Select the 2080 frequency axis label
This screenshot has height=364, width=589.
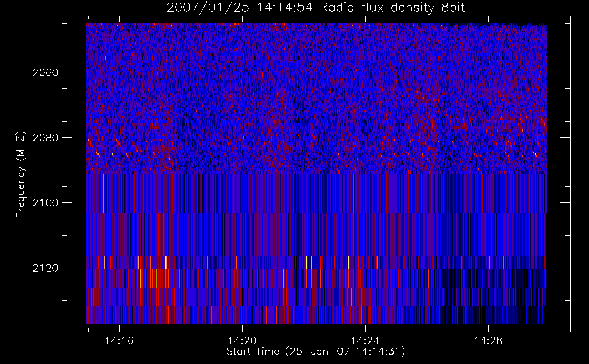pyautogui.click(x=46, y=138)
